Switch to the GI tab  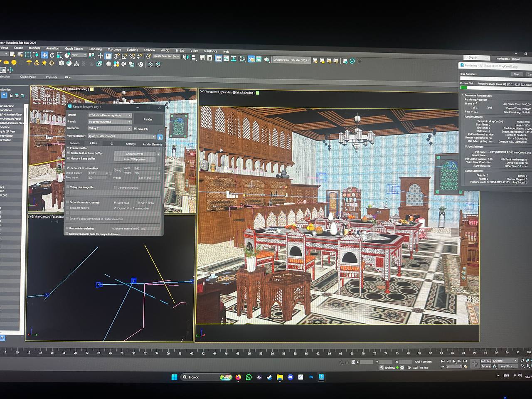[112, 143]
